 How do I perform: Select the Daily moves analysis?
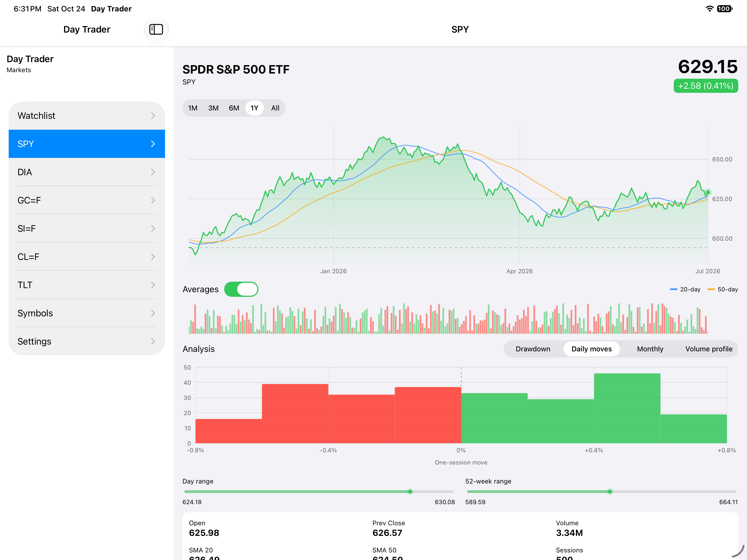592,349
